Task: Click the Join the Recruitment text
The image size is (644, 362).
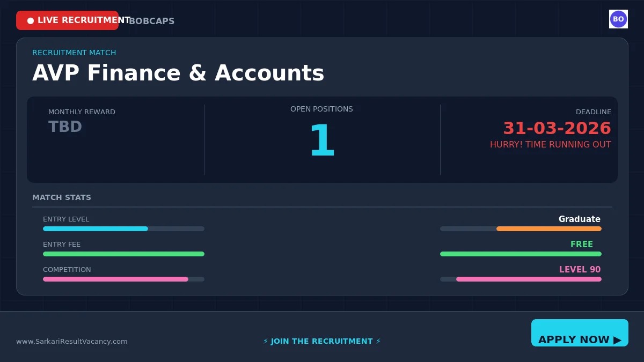Action: [322, 342]
